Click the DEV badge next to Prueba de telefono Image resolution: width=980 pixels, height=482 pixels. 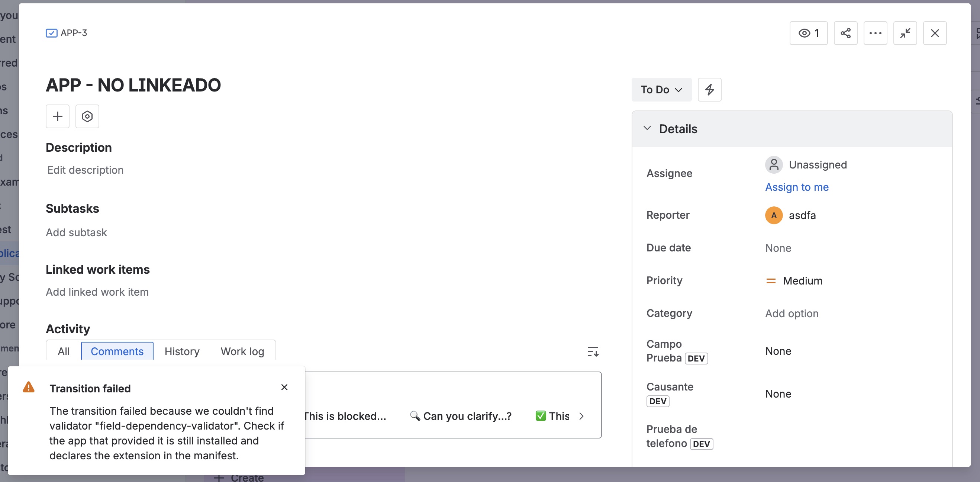(701, 444)
